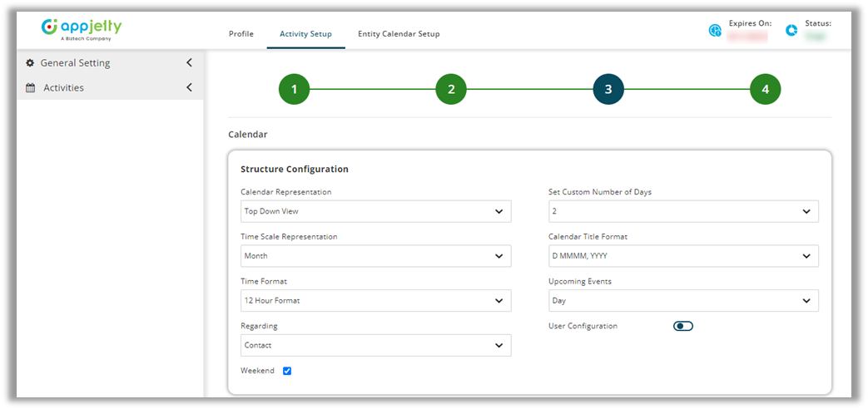Uncheck the Weekend checkbox

[x=287, y=371]
